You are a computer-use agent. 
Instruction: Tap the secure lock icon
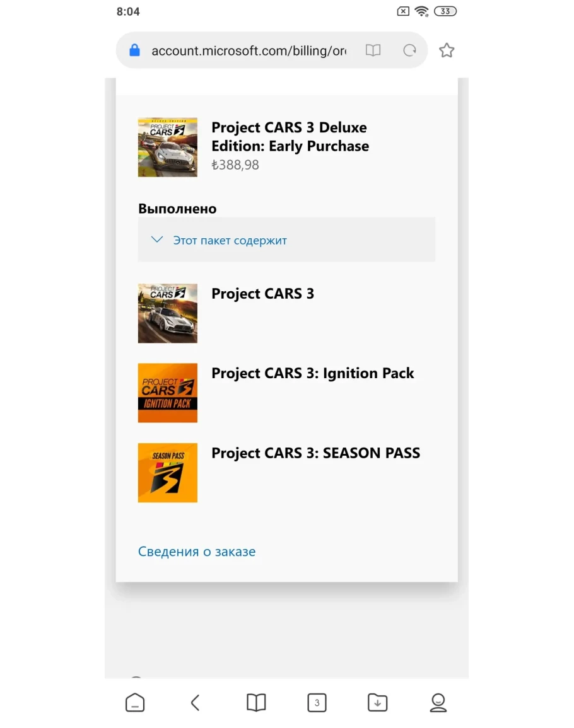134,50
